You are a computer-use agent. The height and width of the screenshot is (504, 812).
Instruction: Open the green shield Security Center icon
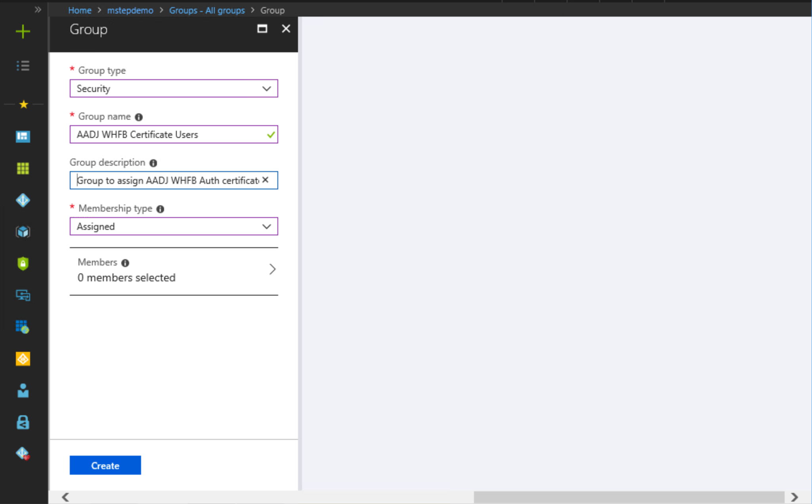[23, 263]
